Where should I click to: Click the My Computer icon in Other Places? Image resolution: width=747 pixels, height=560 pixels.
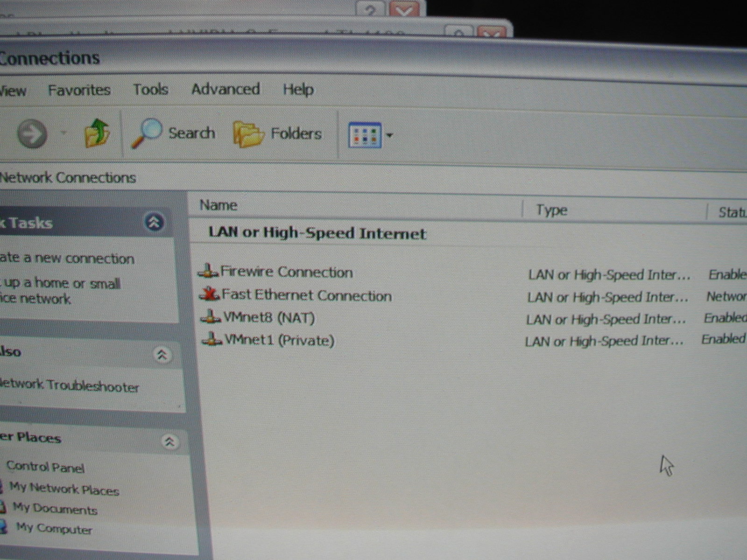[x=3, y=526]
